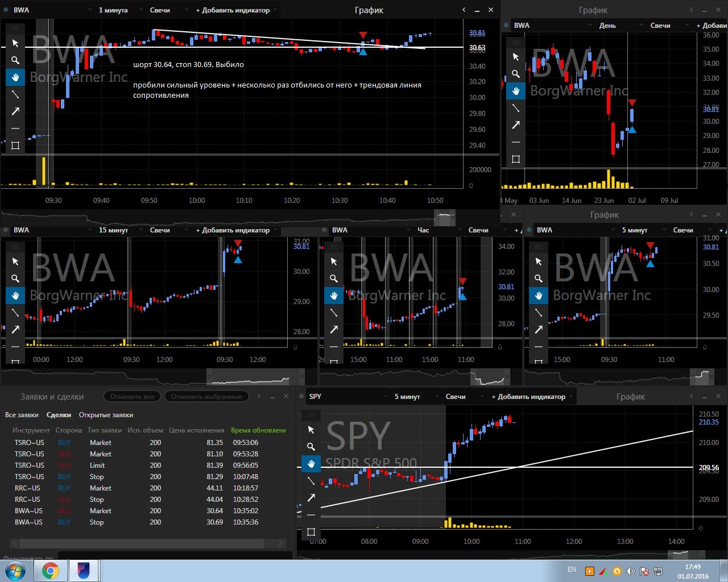Pick the arrow tool in the daily BWA chart
The width and height of the screenshot is (728, 582).
point(516,125)
